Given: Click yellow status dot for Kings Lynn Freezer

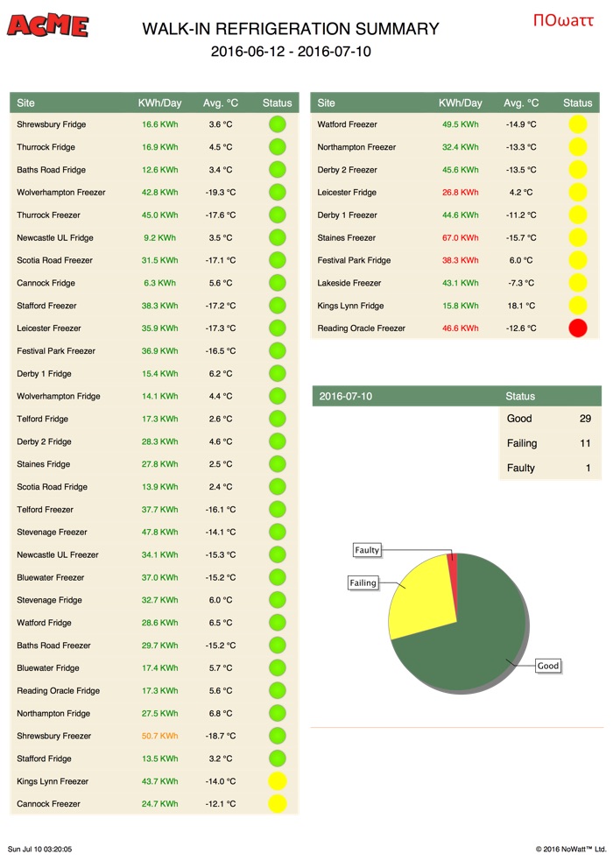Looking at the screenshot, I should point(278,781).
